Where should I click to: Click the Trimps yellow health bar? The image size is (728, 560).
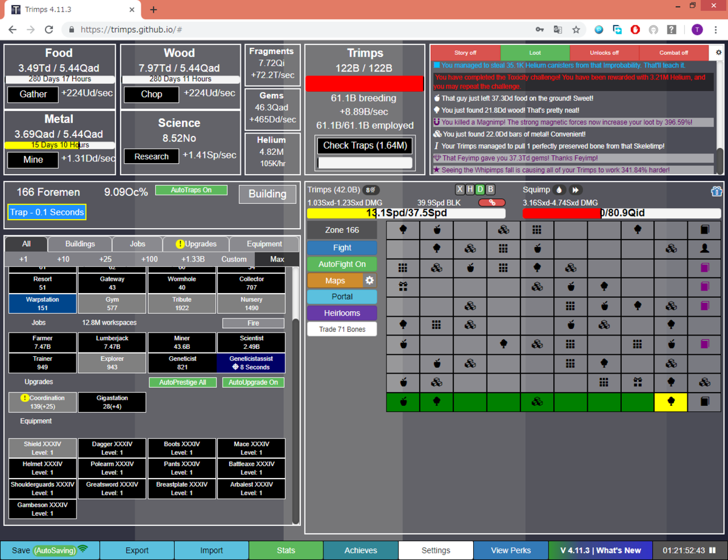406,213
